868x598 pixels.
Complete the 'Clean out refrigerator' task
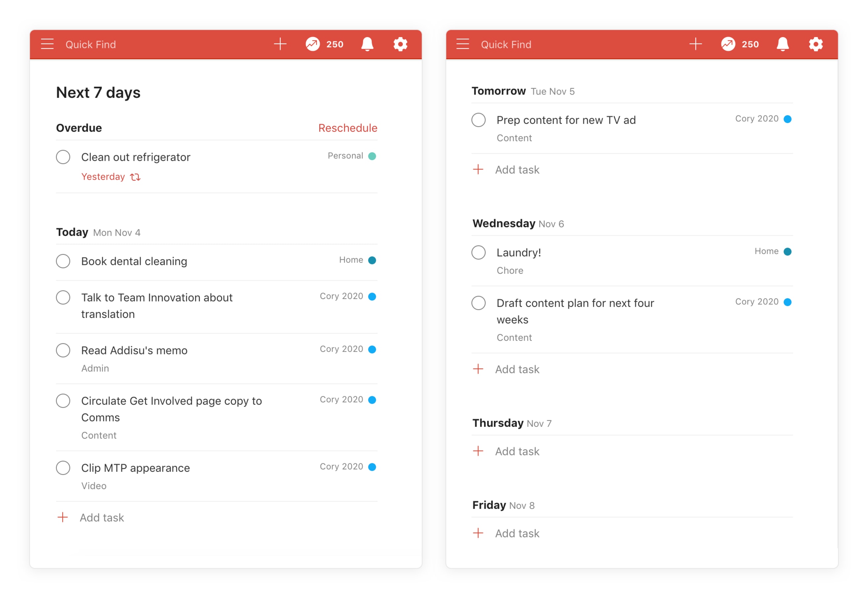click(63, 157)
